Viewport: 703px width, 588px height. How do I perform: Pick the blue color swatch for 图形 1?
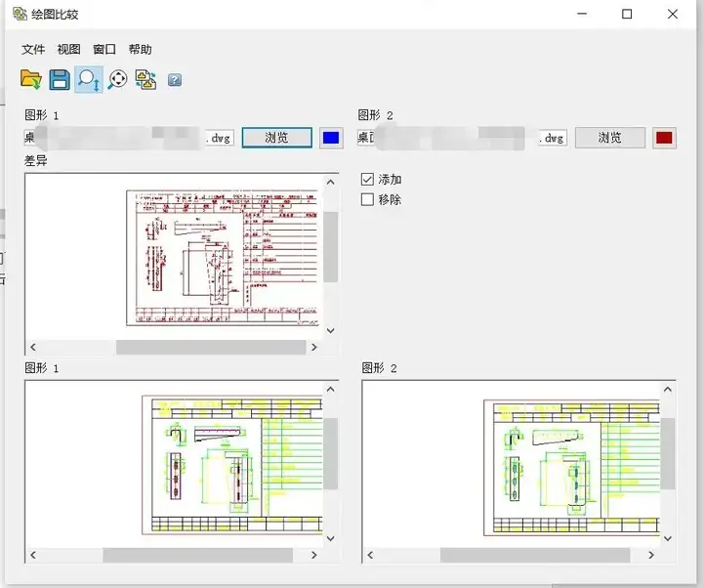click(x=331, y=138)
